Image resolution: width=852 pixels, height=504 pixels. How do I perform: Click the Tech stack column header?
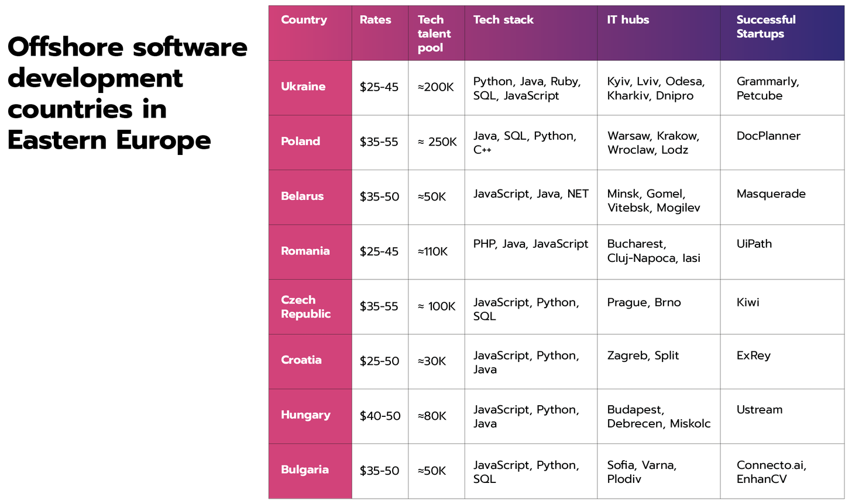click(x=503, y=20)
